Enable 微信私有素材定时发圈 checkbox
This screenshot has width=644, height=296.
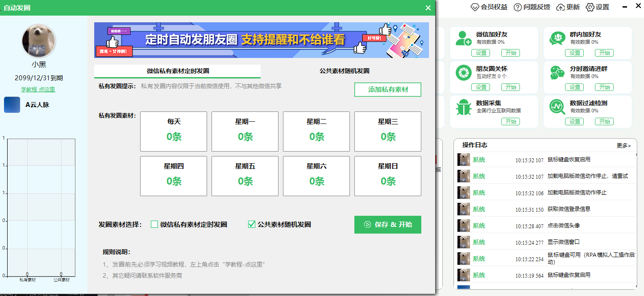point(154,225)
